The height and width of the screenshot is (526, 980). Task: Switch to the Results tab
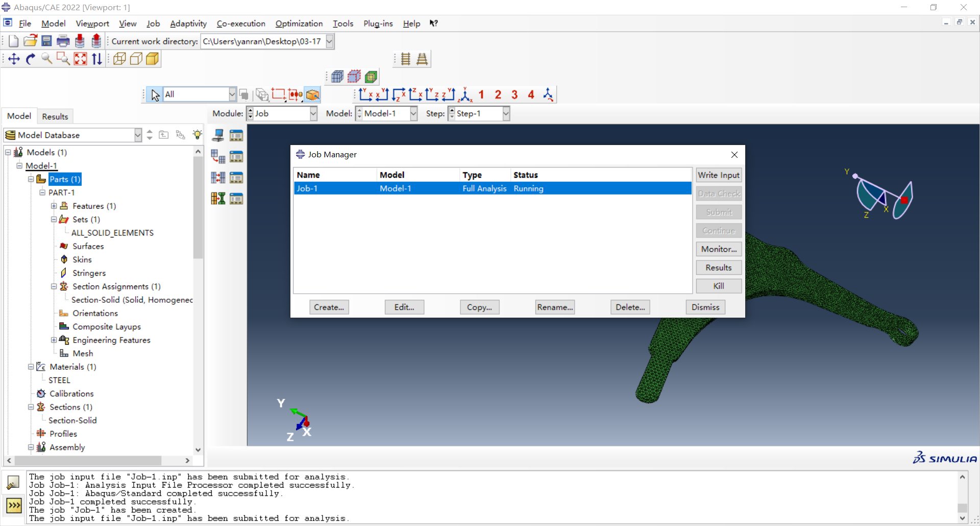[x=55, y=116]
